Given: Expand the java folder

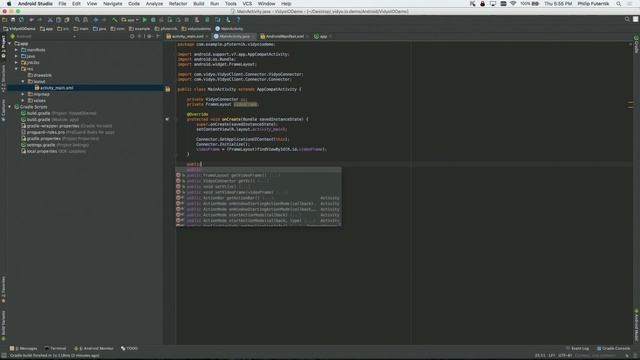Looking at the screenshot, I should point(16,56).
